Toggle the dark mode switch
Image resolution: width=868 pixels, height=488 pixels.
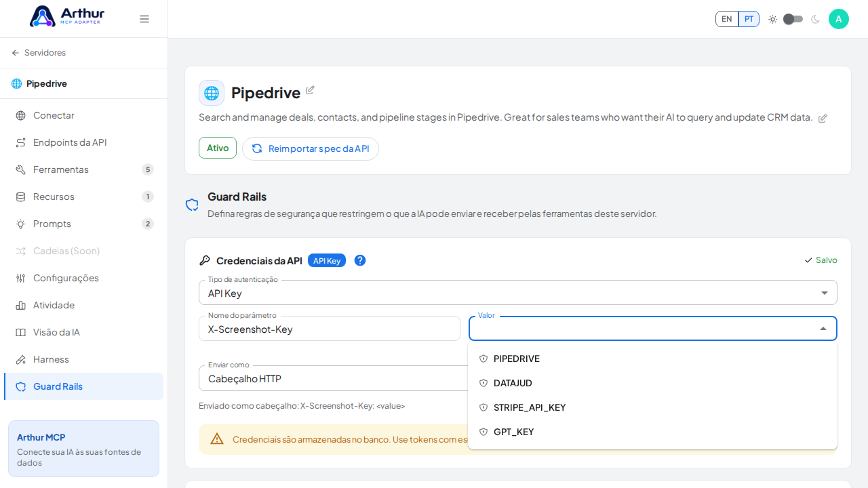(793, 19)
